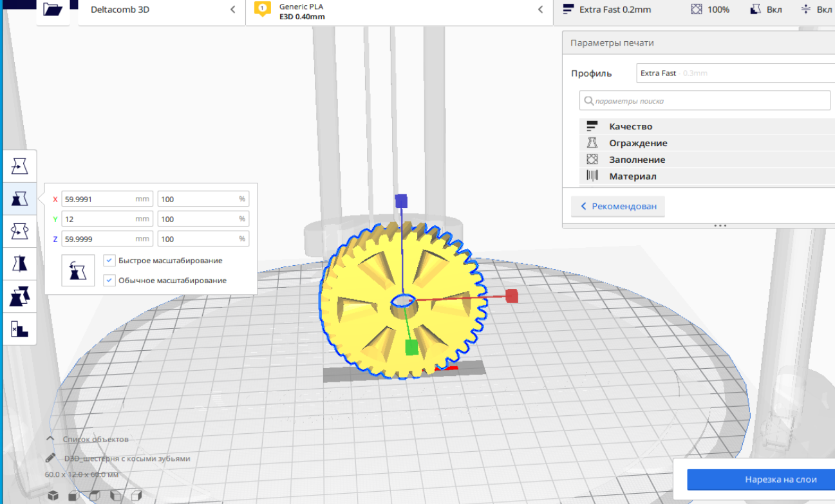Click the Y size mm field
The width and height of the screenshot is (835, 504).
pyautogui.click(x=108, y=219)
